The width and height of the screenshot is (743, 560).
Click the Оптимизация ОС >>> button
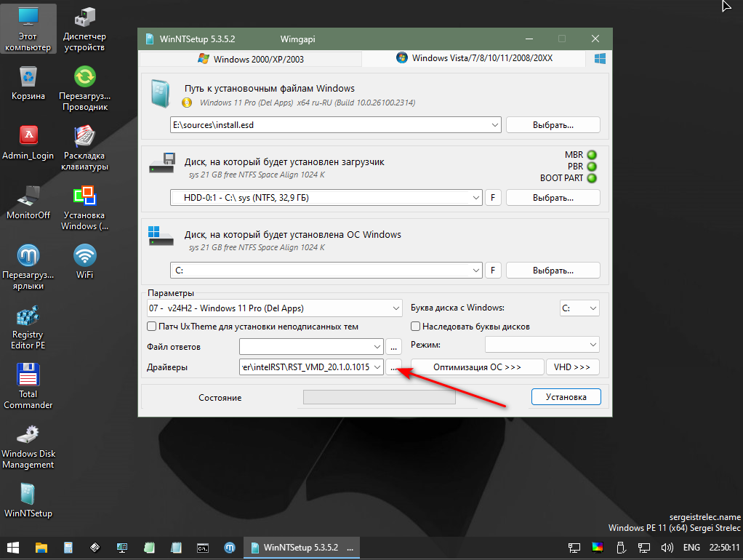pos(477,367)
